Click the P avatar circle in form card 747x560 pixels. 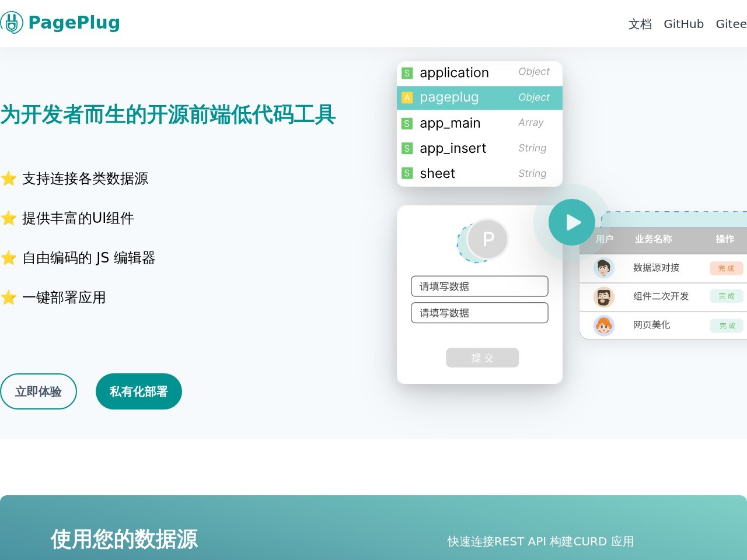click(x=488, y=239)
